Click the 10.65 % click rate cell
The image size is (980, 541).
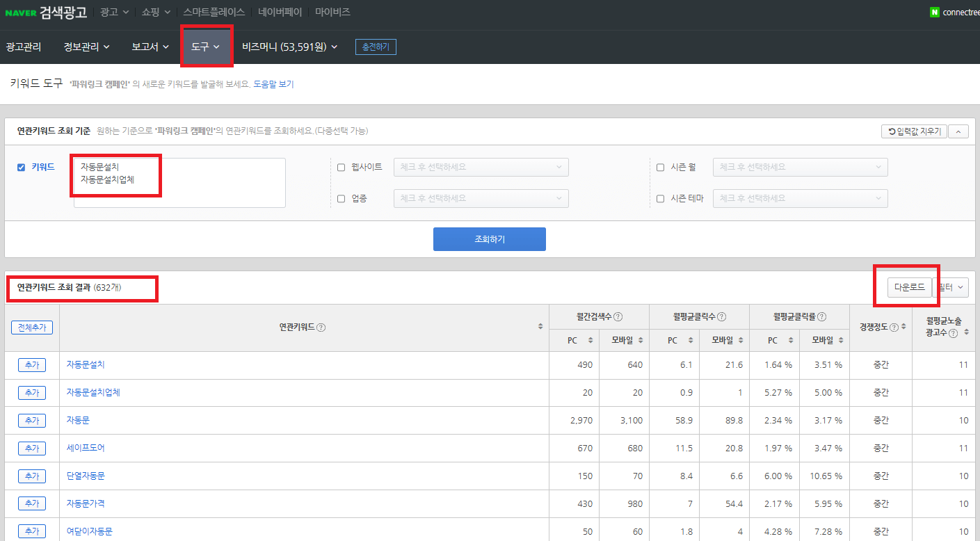tap(824, 476)
